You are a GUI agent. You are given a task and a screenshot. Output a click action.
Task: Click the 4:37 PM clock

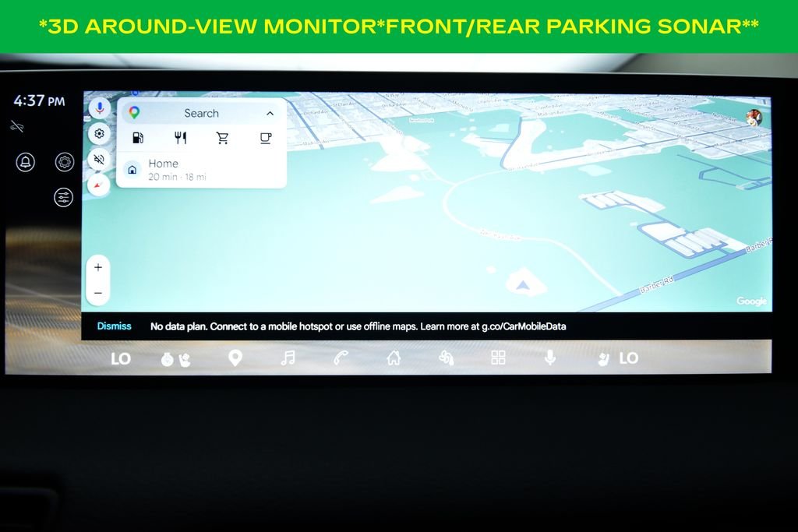pos(39,100)
